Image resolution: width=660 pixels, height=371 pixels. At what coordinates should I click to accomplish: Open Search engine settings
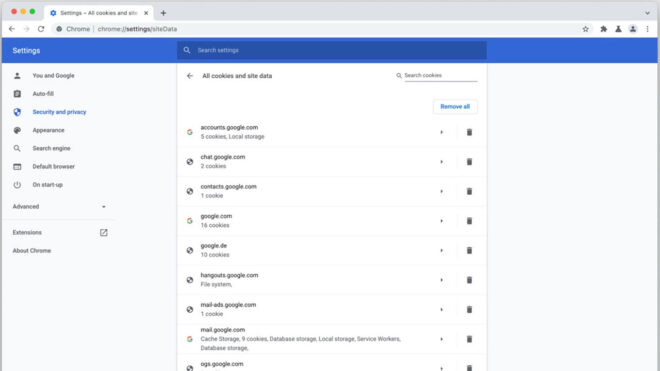51,148
